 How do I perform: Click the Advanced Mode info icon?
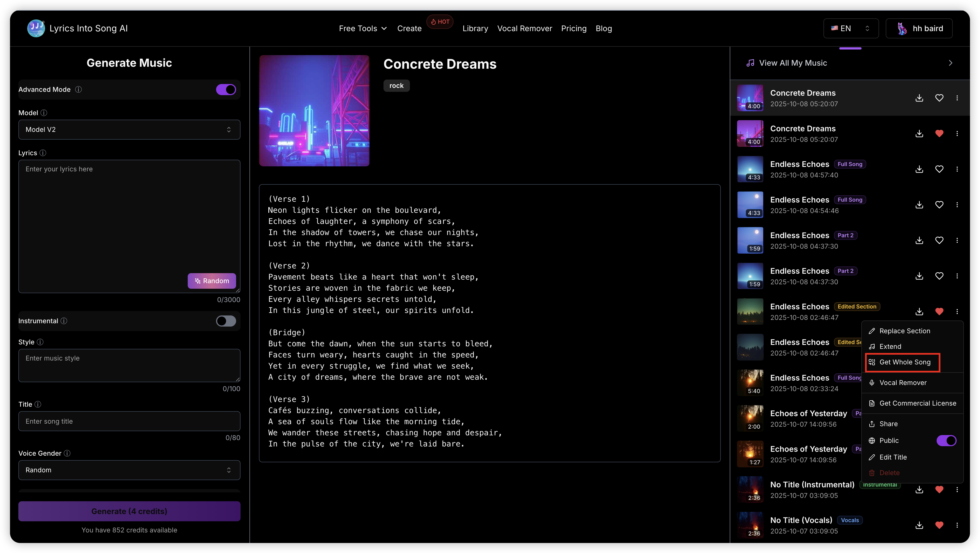[x=78, y=90]
